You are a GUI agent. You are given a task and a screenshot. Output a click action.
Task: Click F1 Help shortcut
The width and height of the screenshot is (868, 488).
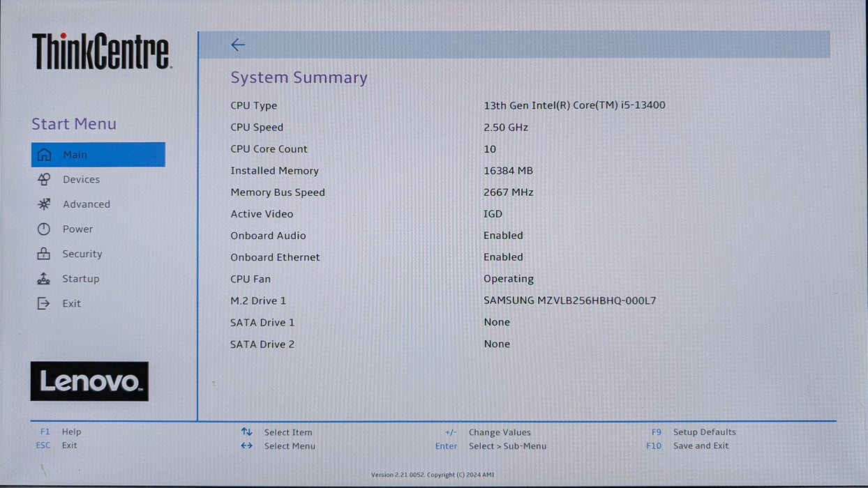pyautogui.click(x=61, y=432)
